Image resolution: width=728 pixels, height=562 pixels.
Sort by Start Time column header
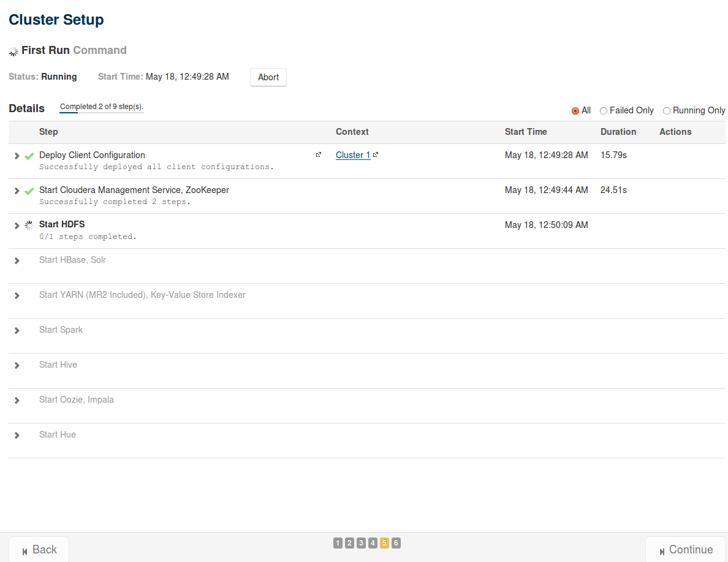click(x=526, y=132)
